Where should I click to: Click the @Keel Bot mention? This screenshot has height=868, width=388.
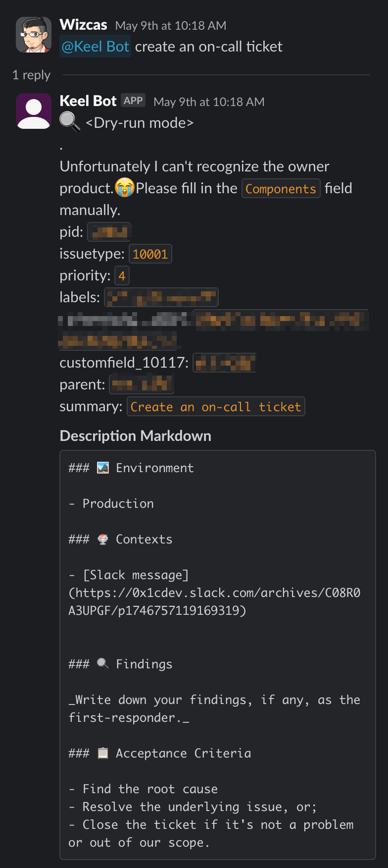pyautogui.click(x=95, y=47)
